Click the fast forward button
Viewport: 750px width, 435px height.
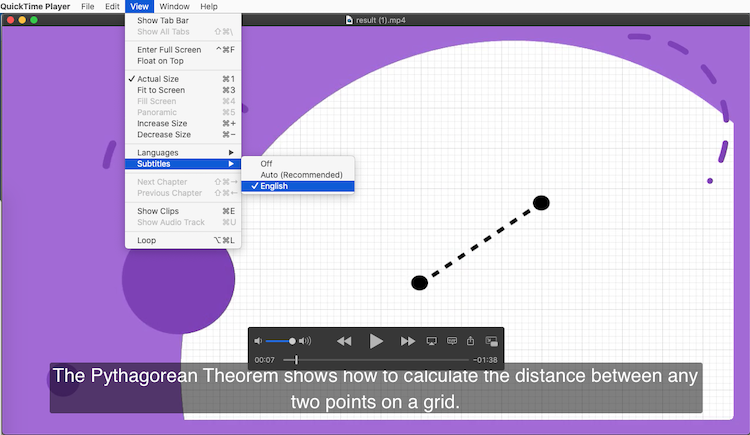408,341
